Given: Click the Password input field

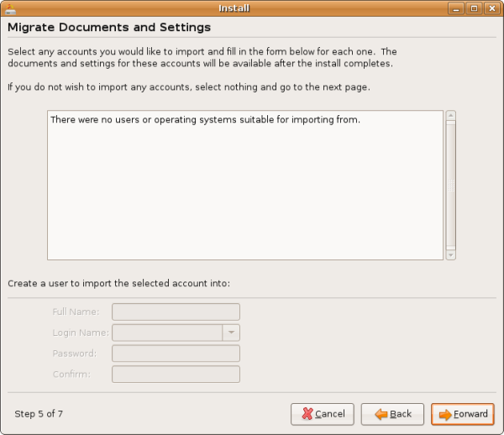Looking at the screenshot, I should 176,354.
